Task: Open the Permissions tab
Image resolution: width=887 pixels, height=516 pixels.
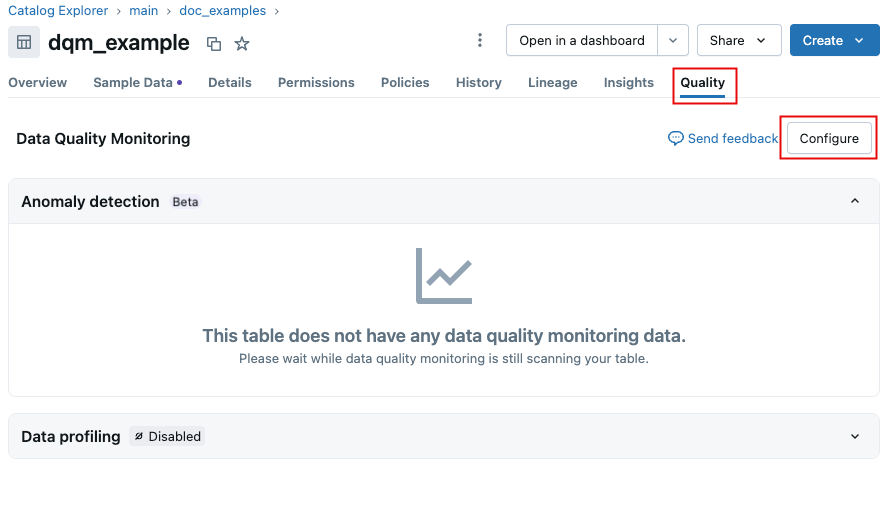Action: click(x=316, y=82)
